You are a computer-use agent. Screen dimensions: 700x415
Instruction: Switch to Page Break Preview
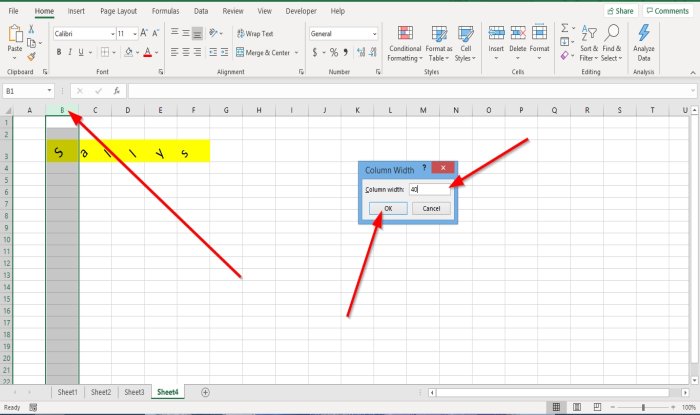597,407
